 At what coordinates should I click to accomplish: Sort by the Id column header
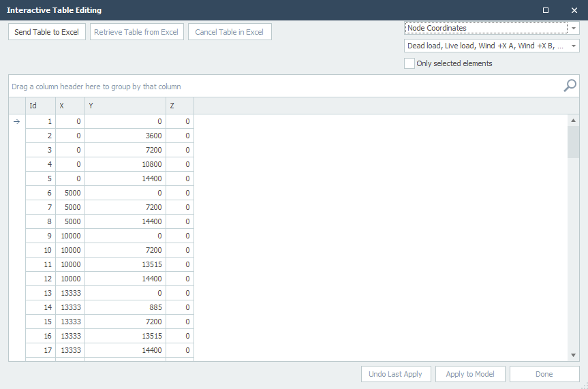(x=40, y=106)
